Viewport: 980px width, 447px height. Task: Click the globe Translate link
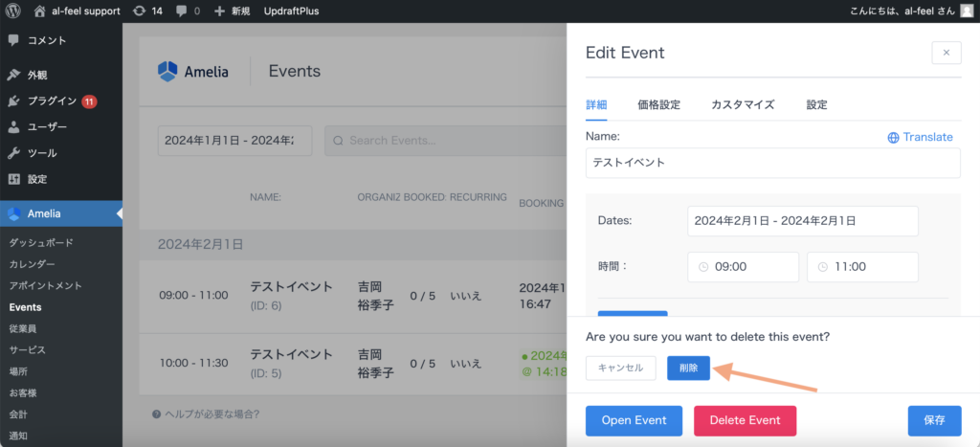click(x=920, y=137)
